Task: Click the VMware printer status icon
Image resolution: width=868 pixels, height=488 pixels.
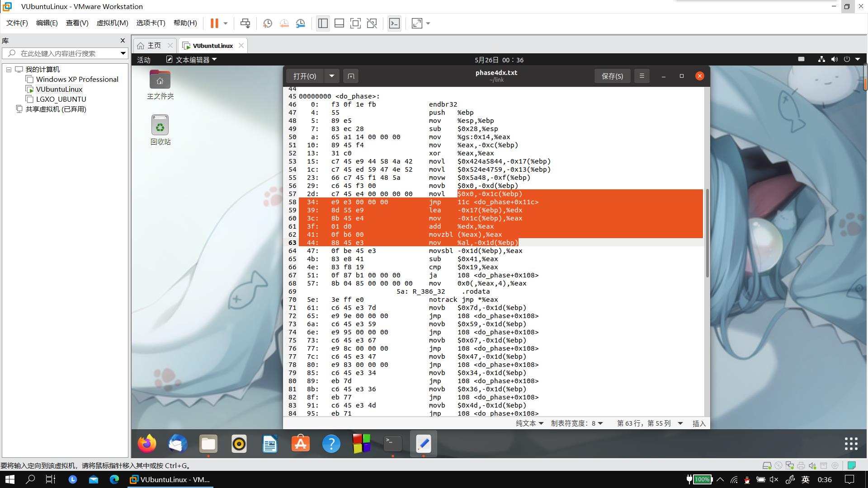Action: click(x=801, y=465)
